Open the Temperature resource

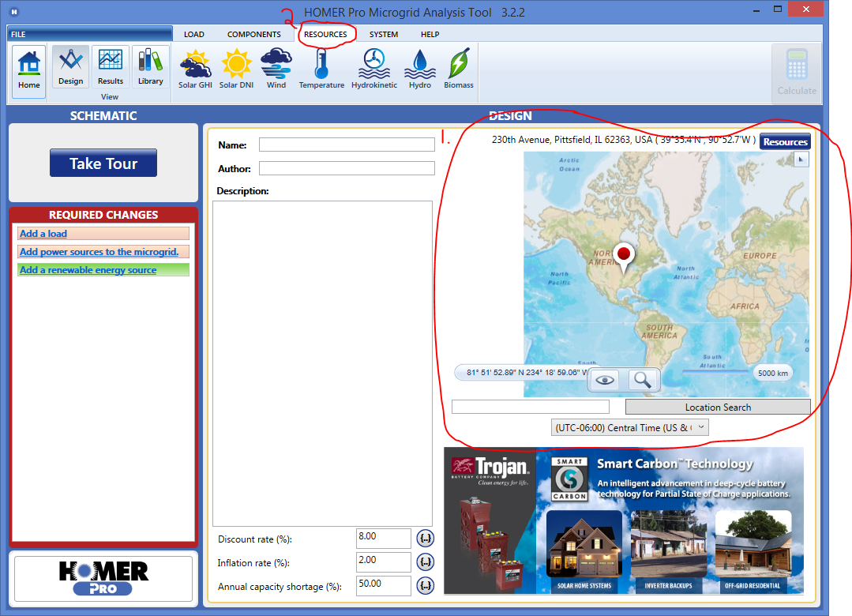[x=321, y=68]
